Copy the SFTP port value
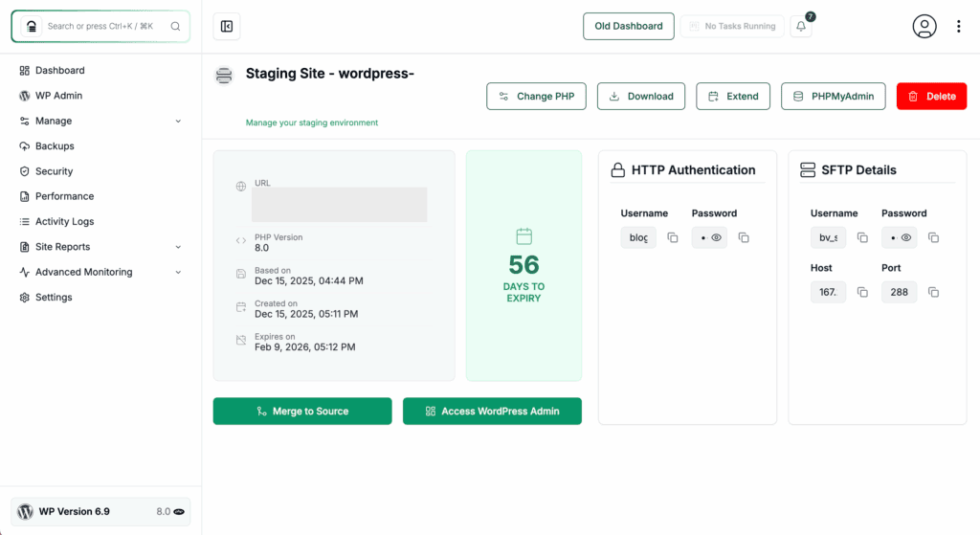Image resolution: width=980 pixels, height=535 pixels. pos(934,292)
